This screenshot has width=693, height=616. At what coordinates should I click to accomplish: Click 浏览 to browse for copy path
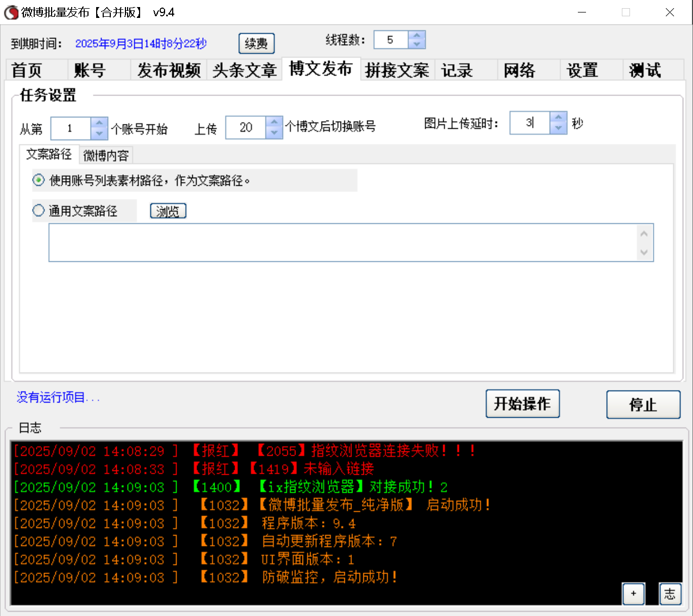click(x=168, y=211)
